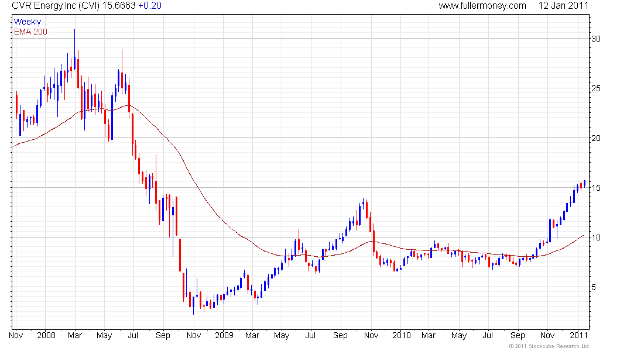Click the 10 price axis label

click(595, 238)
